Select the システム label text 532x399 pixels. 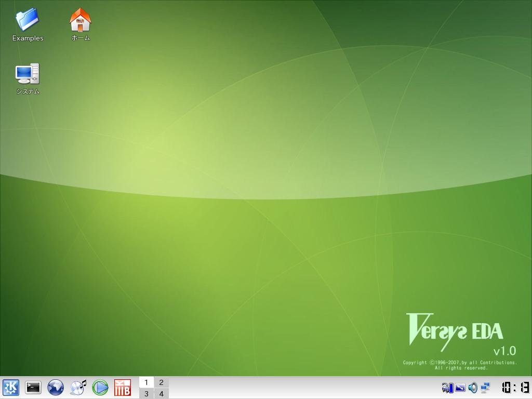[x=28, y=91]
